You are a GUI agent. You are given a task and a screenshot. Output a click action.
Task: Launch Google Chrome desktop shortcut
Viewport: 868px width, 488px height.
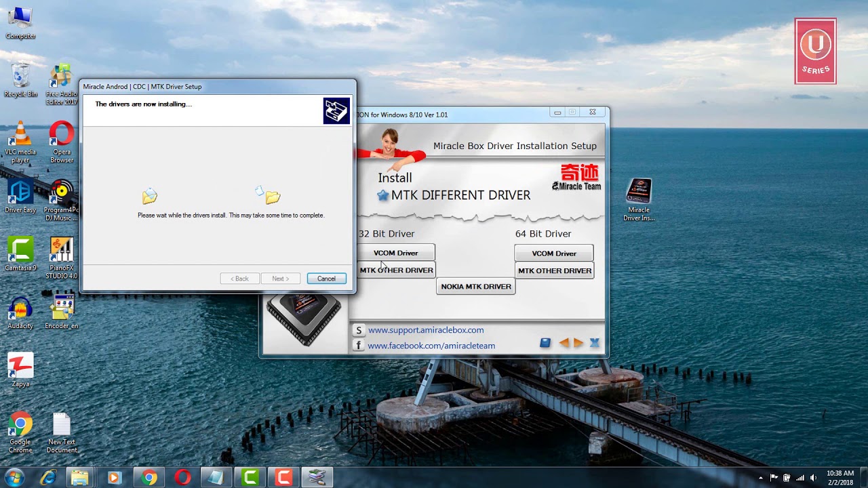20,432
